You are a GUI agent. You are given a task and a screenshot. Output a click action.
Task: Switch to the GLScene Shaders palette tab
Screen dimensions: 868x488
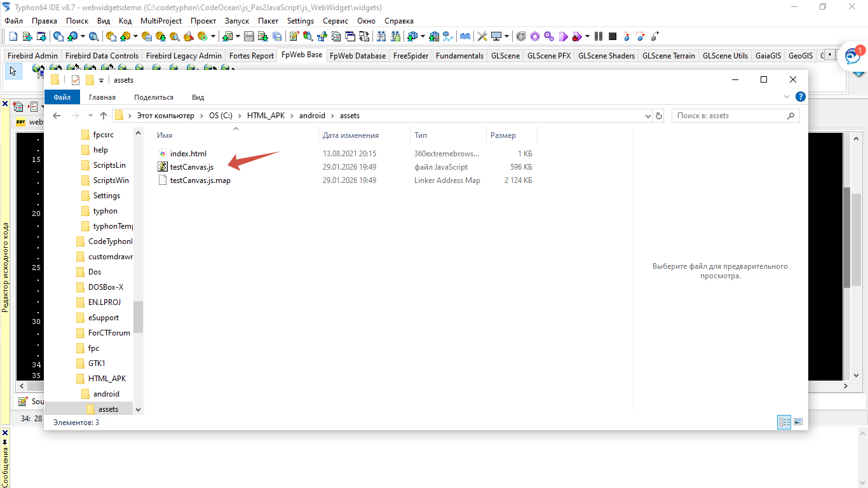(x=606, y=55)
